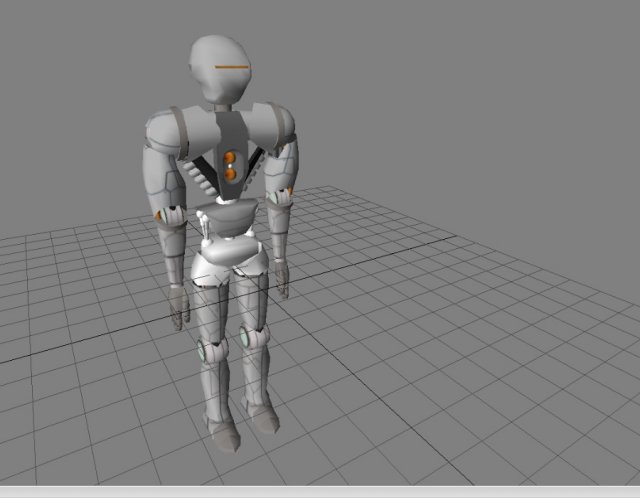
Task: Pick the robot's pelvis section
Action: point(230,258)
